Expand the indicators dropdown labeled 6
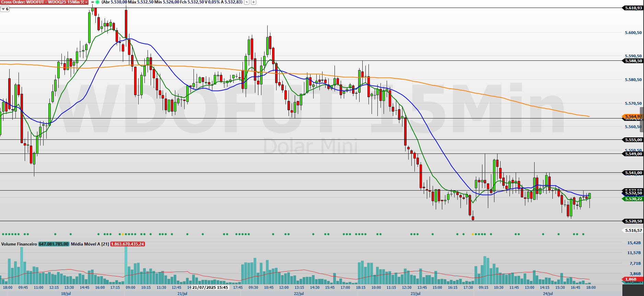This screenshot has height=296, width=644. [x=5, y=9]
